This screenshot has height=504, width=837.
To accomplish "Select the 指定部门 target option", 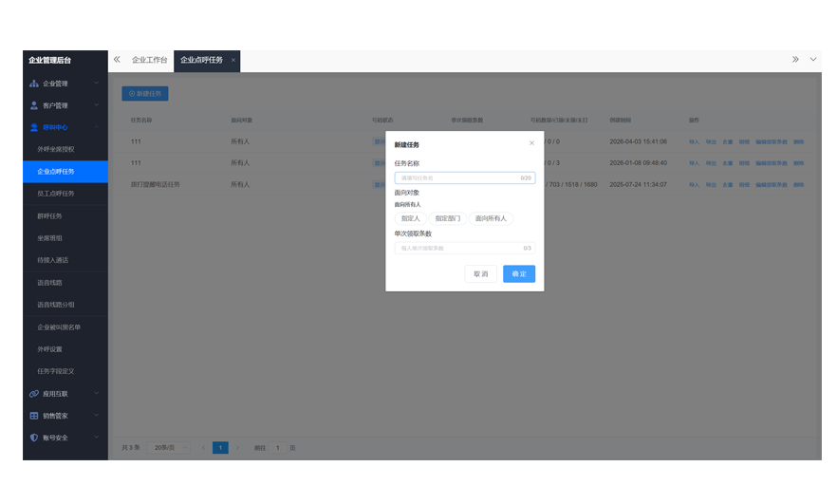I will coord(447,218).
